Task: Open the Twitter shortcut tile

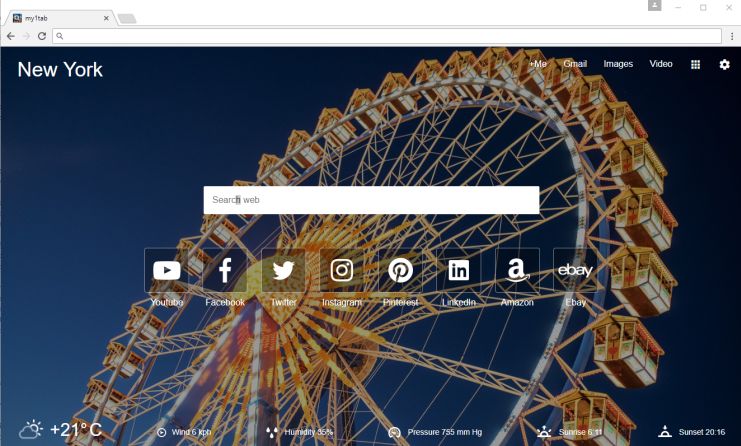Action: (x=284, y=270)
